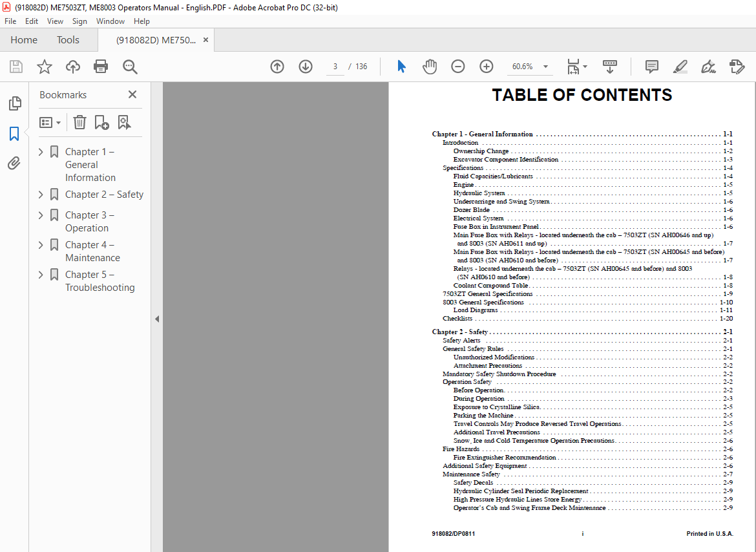Image resolution: width=756 pixels, height=552 pixels.
Task: Click 'Fire Hazards' contents line
Action: (x=587, y=449)
